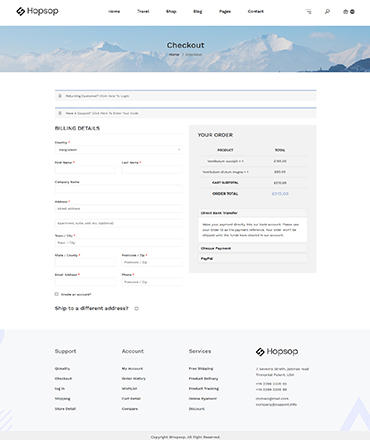The height and width of the screenshot is (440, 370).
Task: Focus the Phone field
Action: (152, 282)
